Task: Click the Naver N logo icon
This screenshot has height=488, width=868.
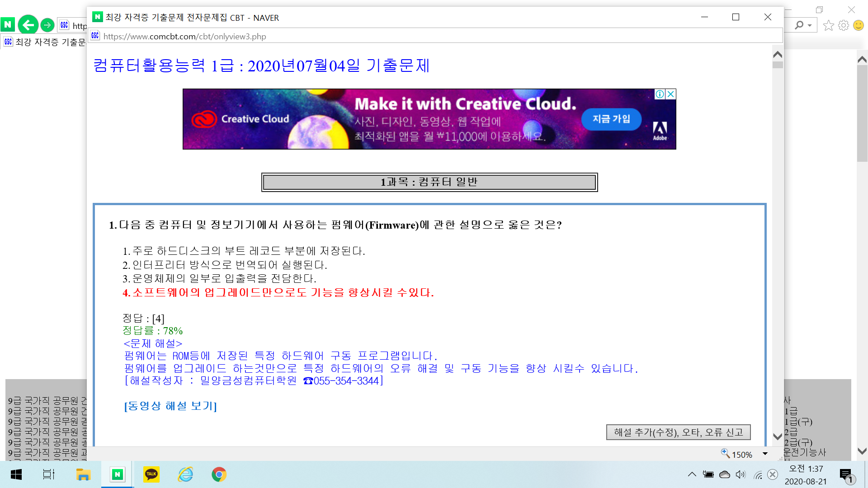Action: pos(8,25)
